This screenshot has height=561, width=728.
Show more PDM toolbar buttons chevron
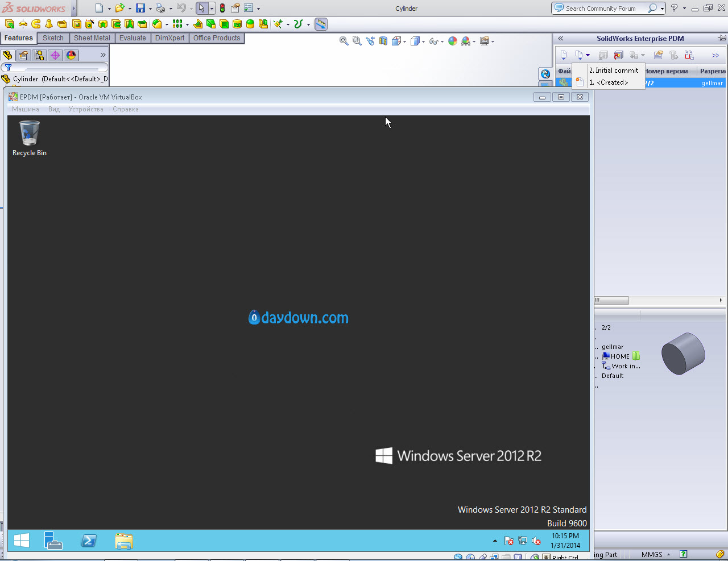[x=715, y=55]
